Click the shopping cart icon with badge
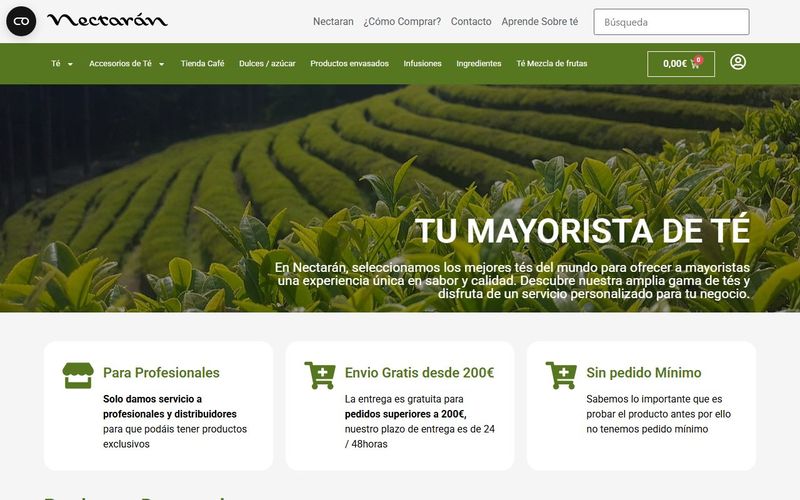The height and width of the screenshot is (500, 800). [696, 63]
